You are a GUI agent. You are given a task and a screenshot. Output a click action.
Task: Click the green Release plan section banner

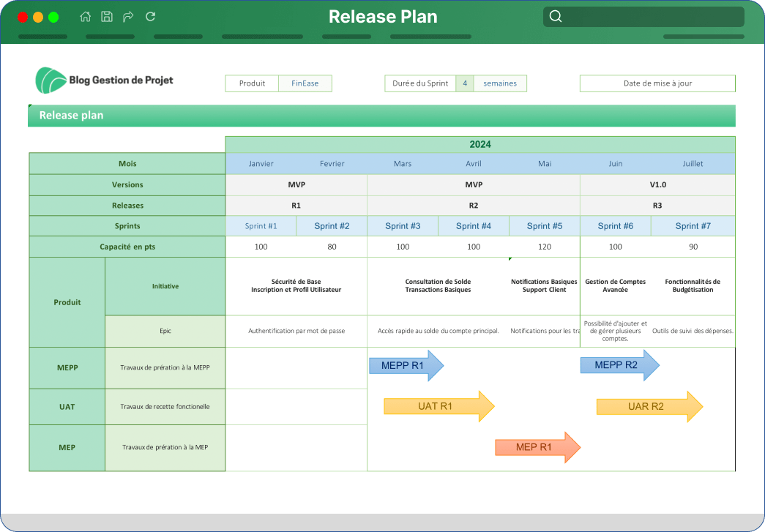[381, 116]
